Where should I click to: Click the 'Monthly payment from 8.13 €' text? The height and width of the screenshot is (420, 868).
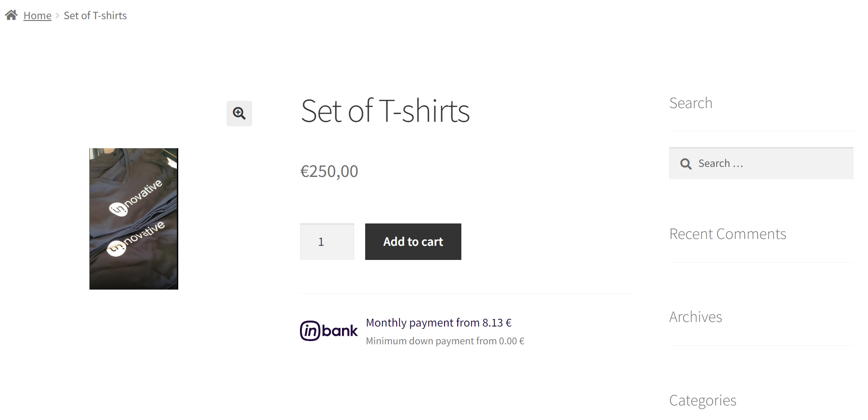439,323
